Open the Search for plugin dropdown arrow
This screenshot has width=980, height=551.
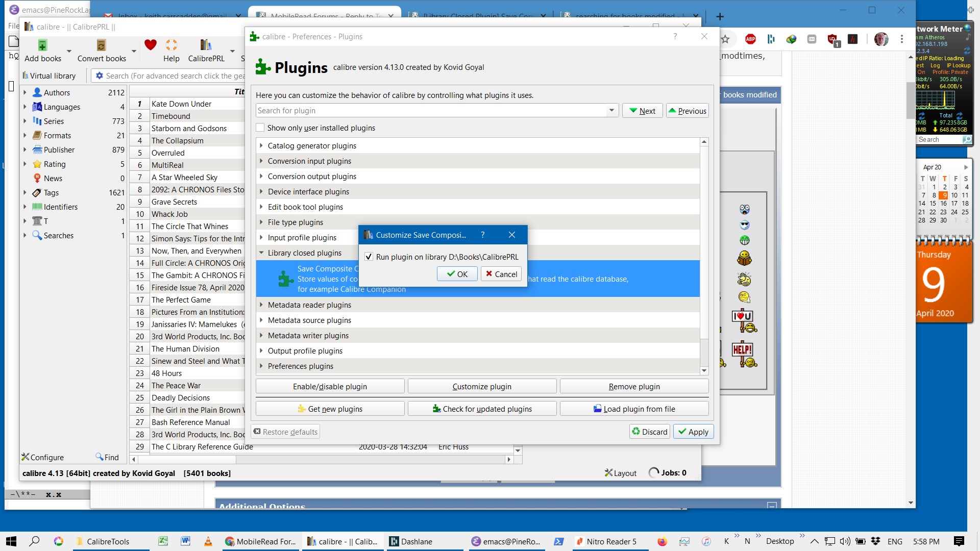coord(611,111)
